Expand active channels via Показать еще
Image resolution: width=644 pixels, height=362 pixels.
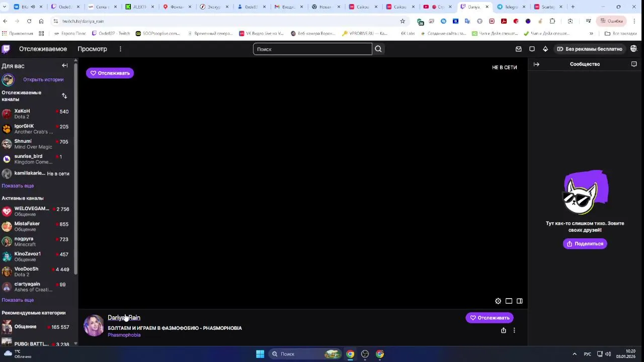tap(18, 300)
